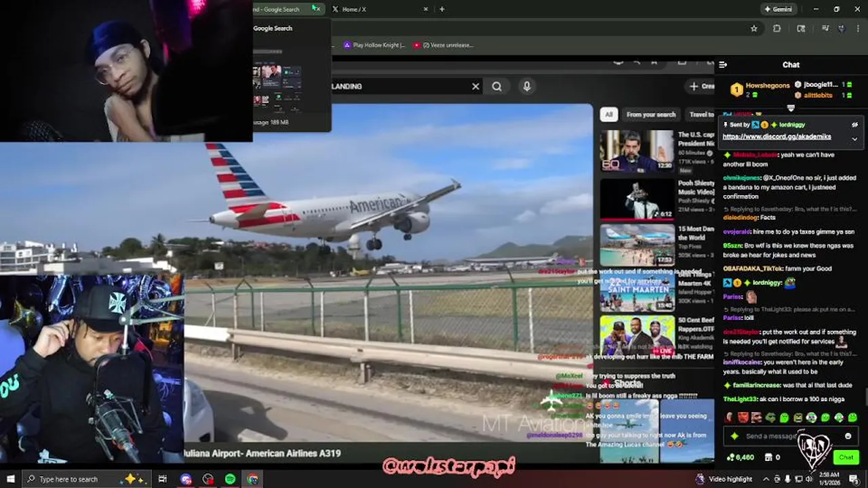Open the beach plane Top Fives thumbnail
The width and height of the screenshot is (868, 488).
pyautogui.click(x=637, y=245)
